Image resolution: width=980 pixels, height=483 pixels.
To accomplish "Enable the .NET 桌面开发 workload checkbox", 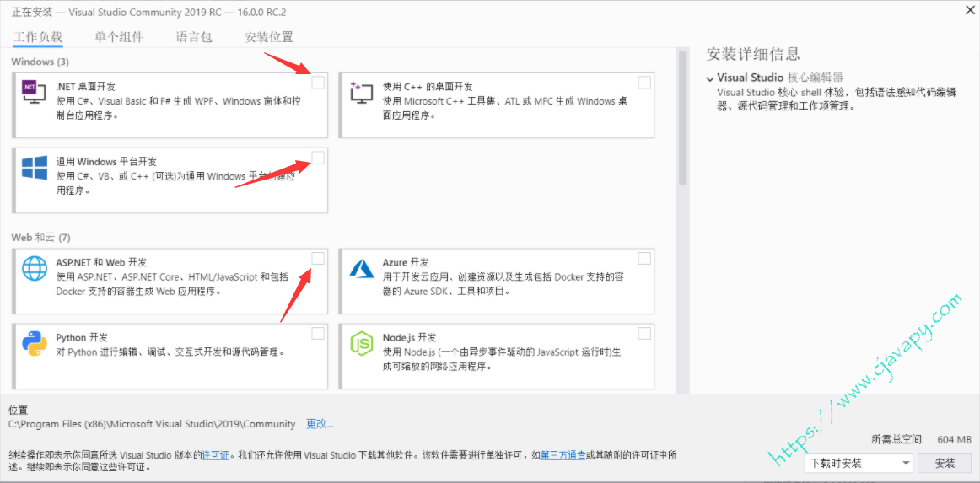I will pos(317,83).
